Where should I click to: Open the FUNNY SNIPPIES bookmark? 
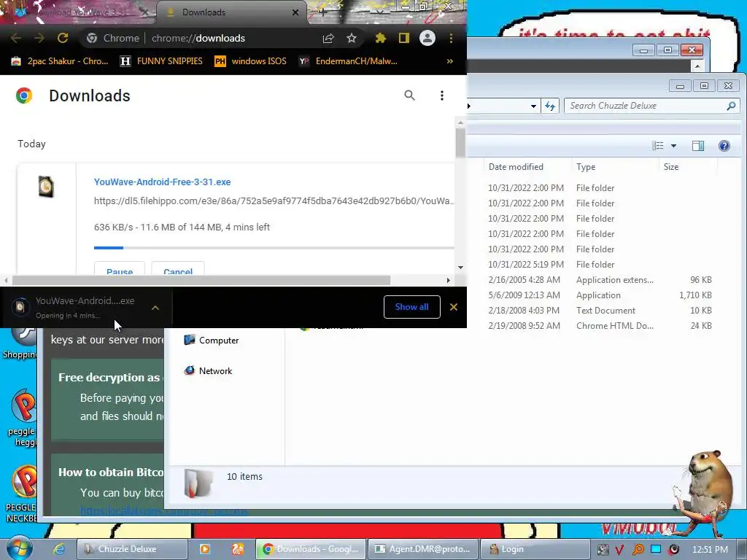[161, 61]
